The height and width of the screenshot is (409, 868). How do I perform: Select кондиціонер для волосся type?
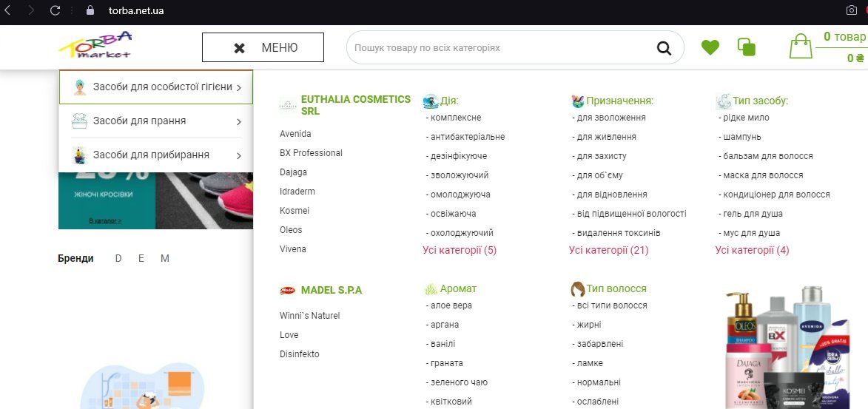tap(775, 195)
